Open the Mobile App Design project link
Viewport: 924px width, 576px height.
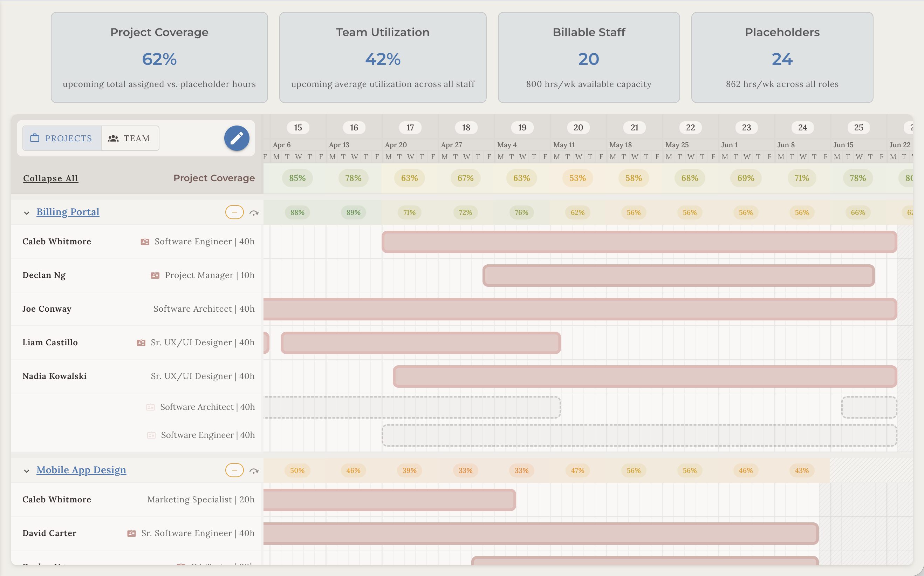coord(81,470)
